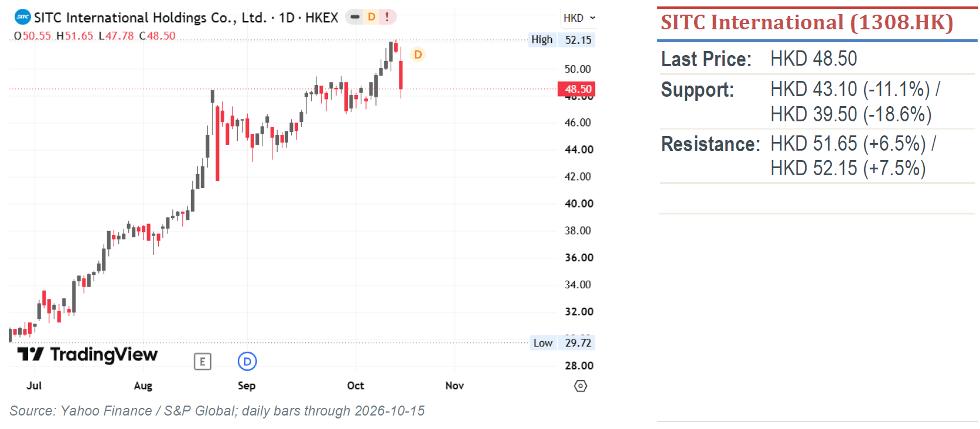Open the E earnings marker at chart bottom
This screenshot has width=980, height=429.
click(203, 362)
